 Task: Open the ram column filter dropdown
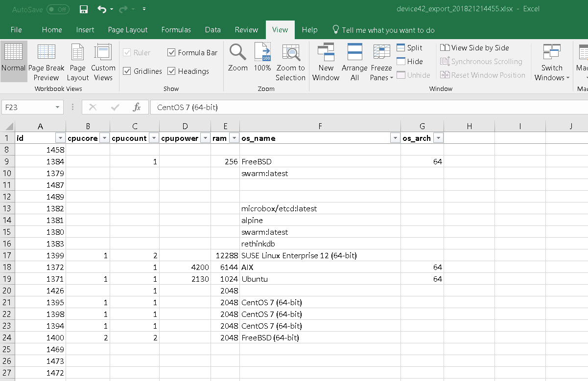pyautogui.click(x=234, y=138)
